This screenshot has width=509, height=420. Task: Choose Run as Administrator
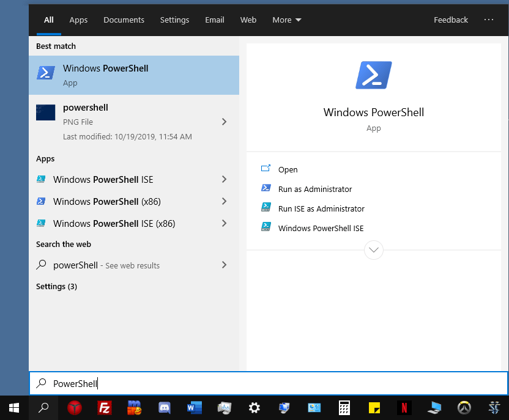click(315, 189)
